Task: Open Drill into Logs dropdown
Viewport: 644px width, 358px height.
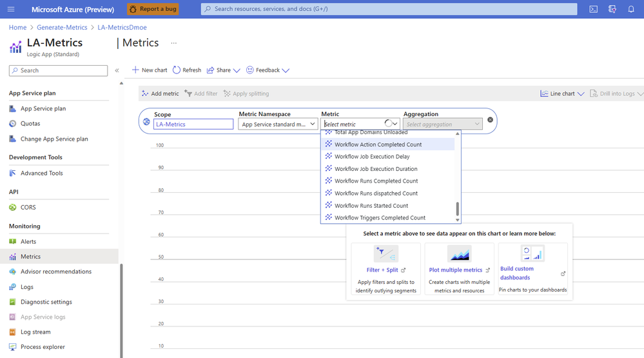Action: click(x=616, y=94)
